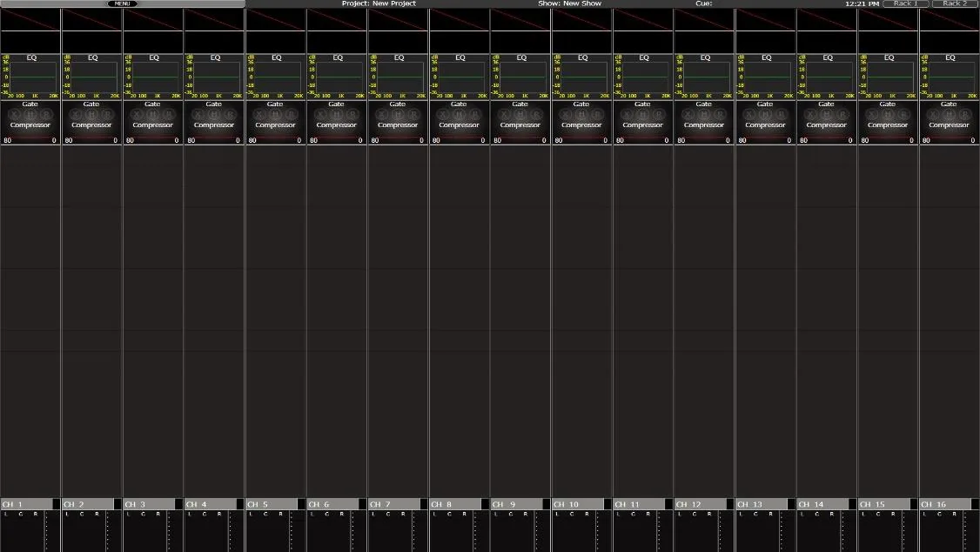Select the CH 7 channel name label
The height and width of the screenshot is (552, 980).
pos(394,504)
